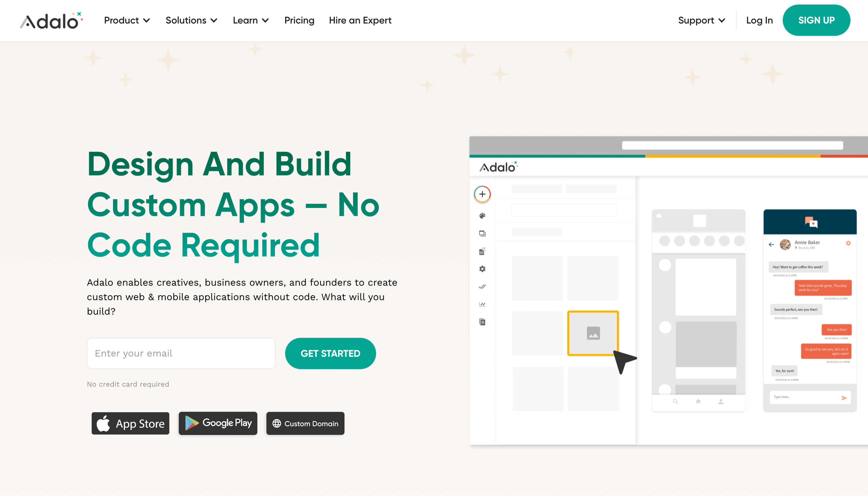Click the Custom Domain badge

(x=305, y=423)
